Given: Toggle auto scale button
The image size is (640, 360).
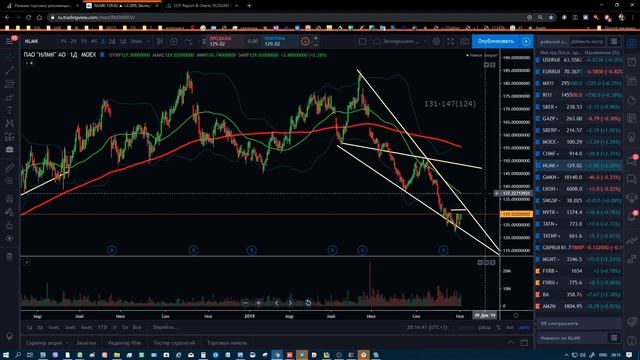Looking at the screenshot, I should pos(524,327).
